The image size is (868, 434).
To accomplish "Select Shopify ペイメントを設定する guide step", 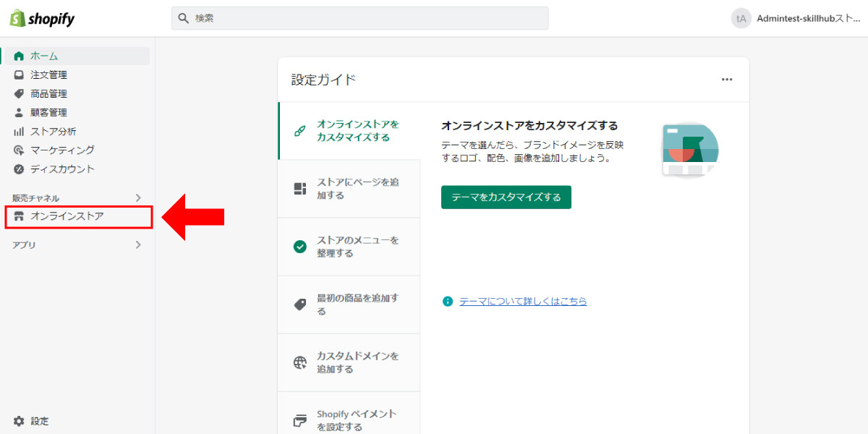I will 349,413.
